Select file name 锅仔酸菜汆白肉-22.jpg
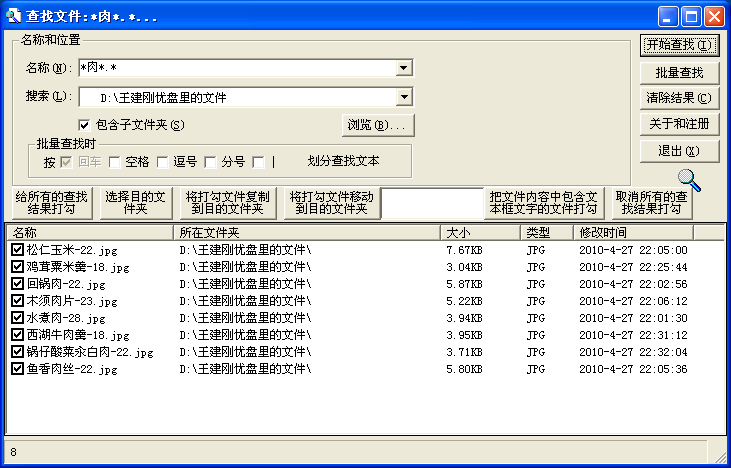The height and width of the screenshot is (468, 731). (90, 352)
